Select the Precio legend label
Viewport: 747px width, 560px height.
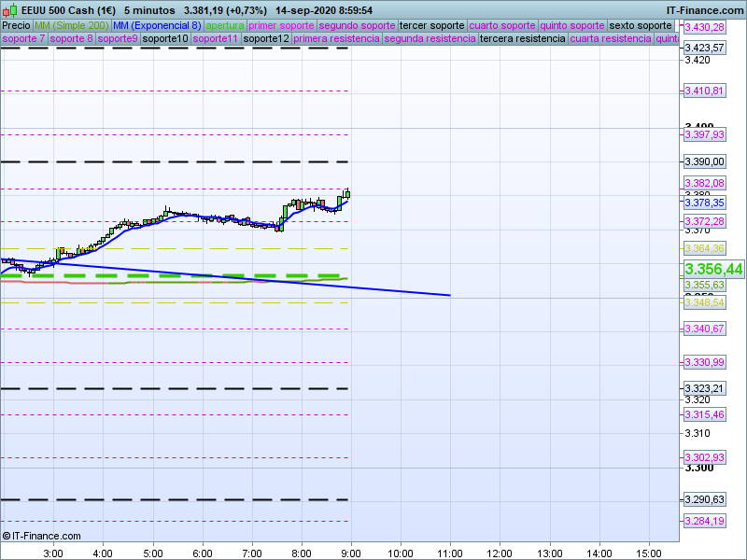tap(16, 25)
